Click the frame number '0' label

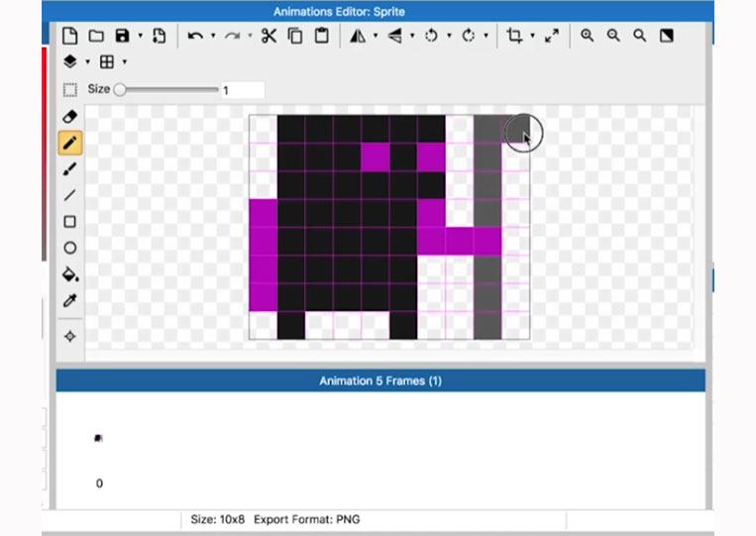(x=99, y=483)
